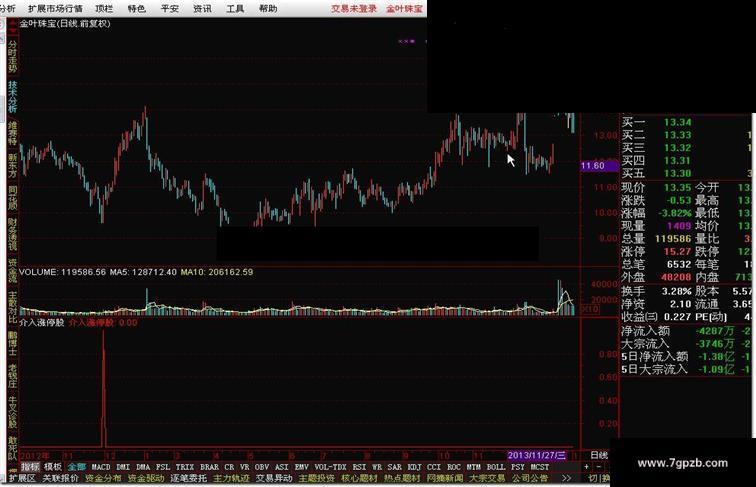Switch indicator to DMI

tap(123, 467)
